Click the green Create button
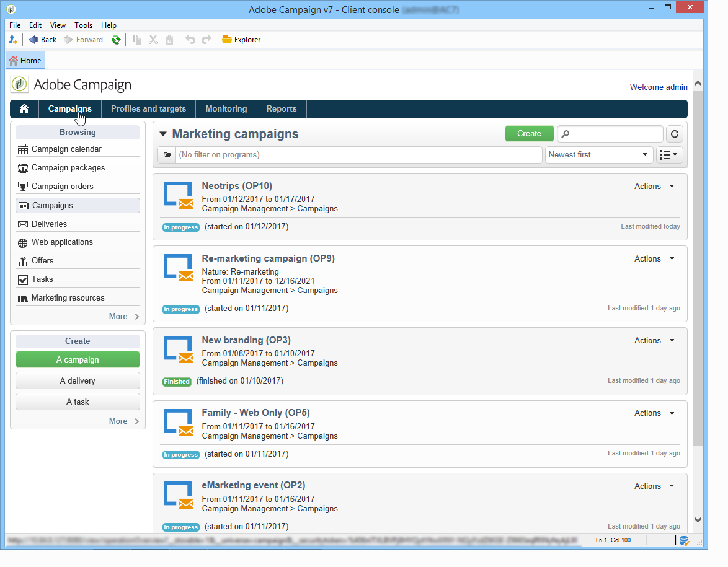Screen dimensions: 728x567 coord(529,134)
